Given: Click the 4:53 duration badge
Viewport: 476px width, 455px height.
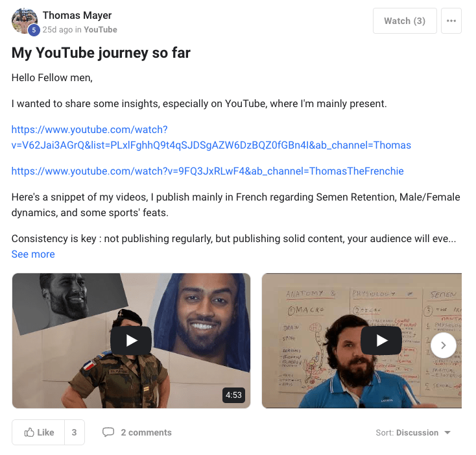Looking at the screenshot, I should point(233,395).
